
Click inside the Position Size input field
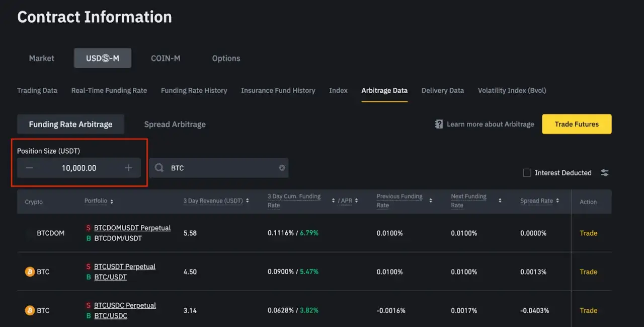tap(78, 168)
